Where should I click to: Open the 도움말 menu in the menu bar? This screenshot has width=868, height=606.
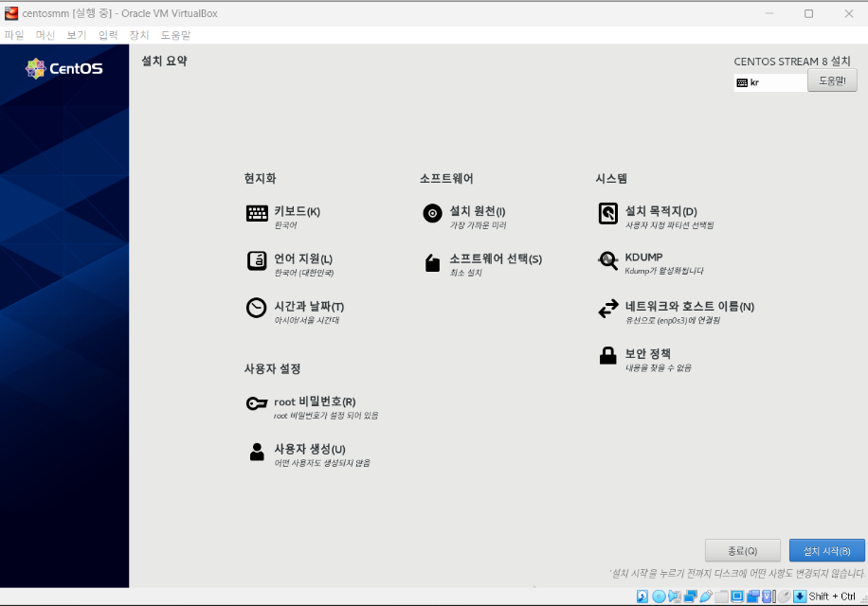coord(175,35)
